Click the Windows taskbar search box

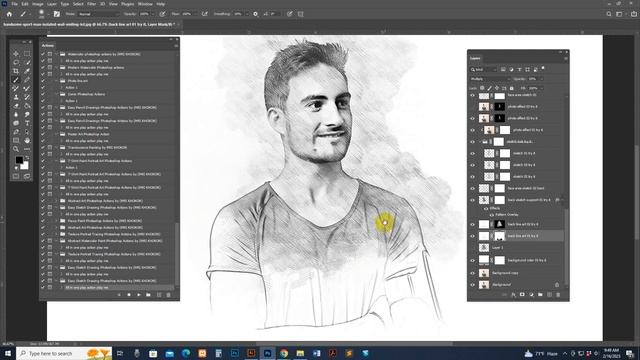coord(64,353)
